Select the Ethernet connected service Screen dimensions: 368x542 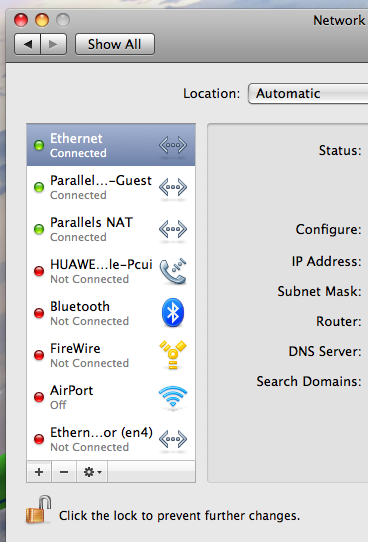[x=111, y=145]
